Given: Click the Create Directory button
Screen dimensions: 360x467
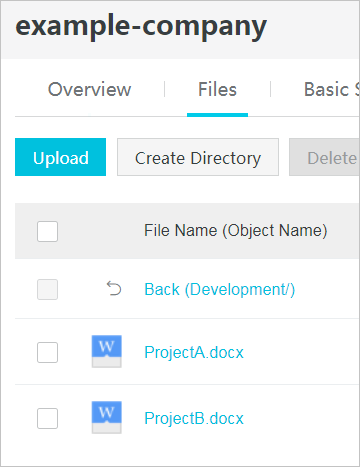Looking at the screenshot, I should pos(198,157).
